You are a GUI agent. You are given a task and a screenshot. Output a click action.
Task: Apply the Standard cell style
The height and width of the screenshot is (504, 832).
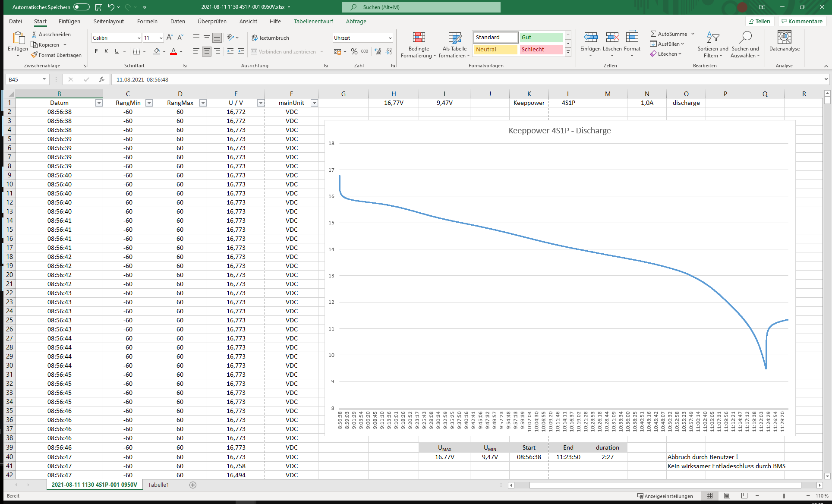coord(495,38)
